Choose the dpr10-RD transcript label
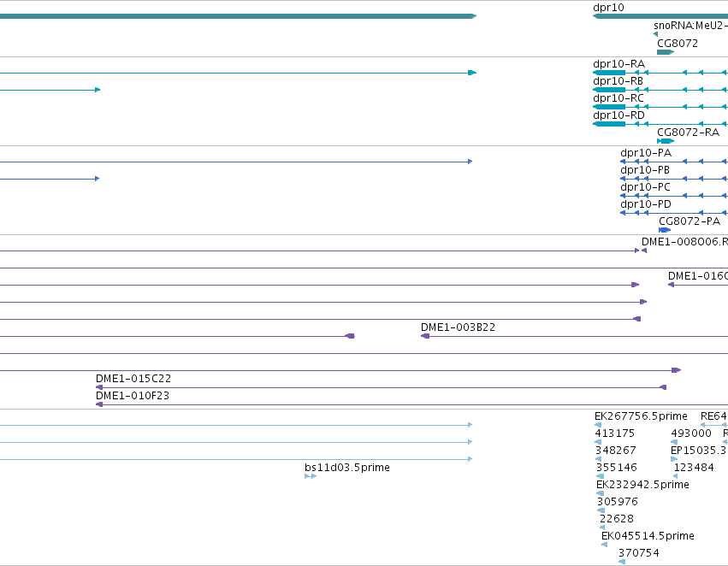Screen dimensions: 728x566 (x=619, y=115)
